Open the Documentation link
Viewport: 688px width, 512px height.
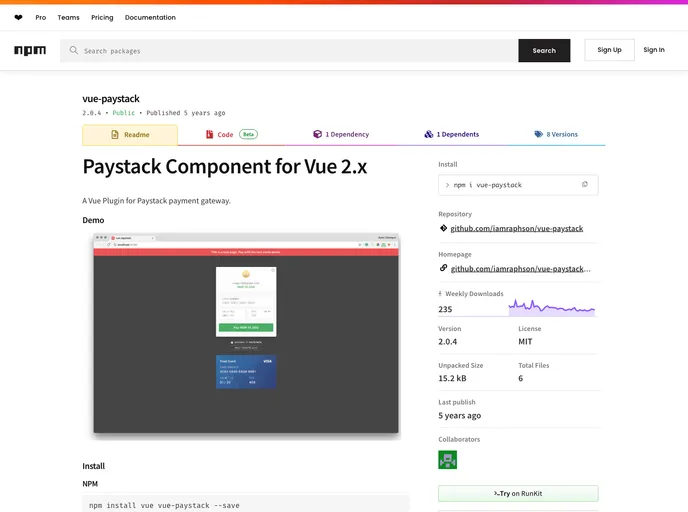(150, 18)
